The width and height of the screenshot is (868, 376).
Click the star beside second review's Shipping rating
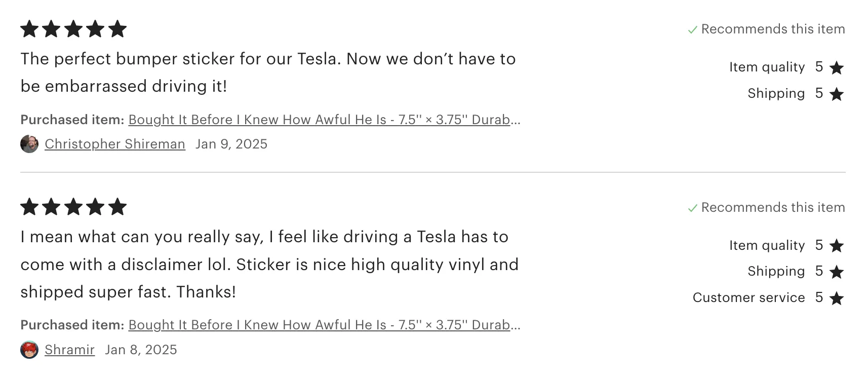[837, 272]
